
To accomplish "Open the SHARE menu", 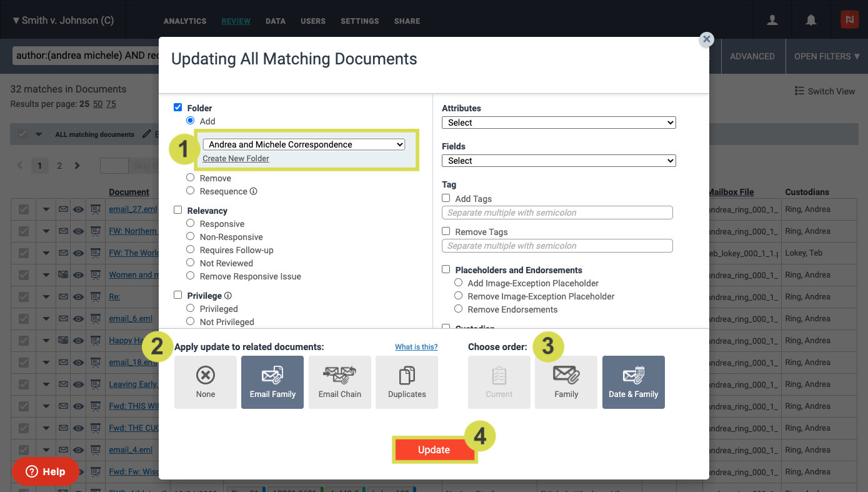I will pyautogui.click(x=407, y=21).
